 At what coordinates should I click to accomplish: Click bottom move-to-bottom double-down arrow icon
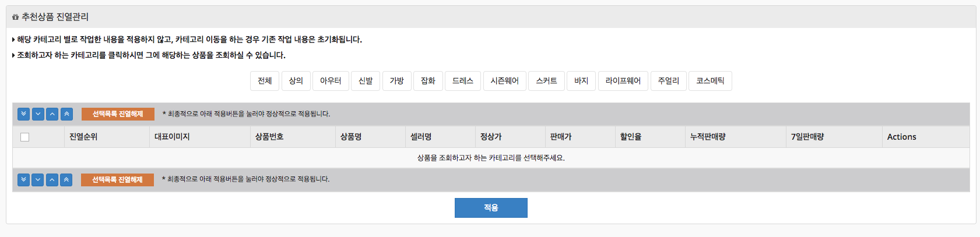(23, 180)
